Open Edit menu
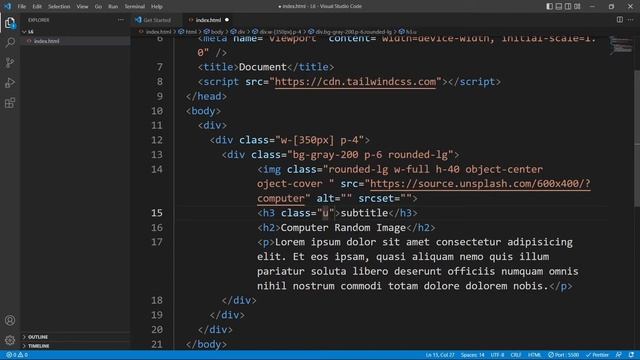The height and width of the screenshot is (360, 640). point(37,7)
